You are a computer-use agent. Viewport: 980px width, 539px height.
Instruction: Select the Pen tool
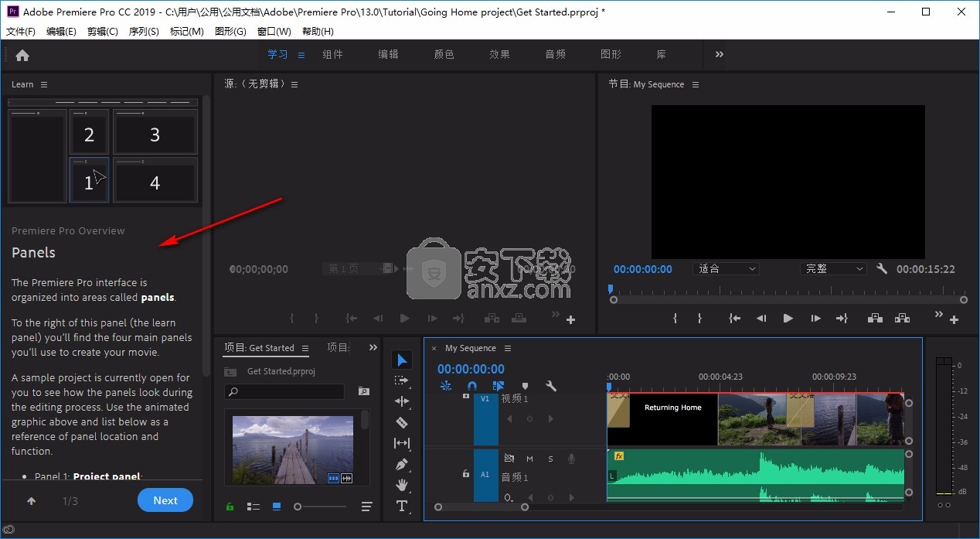(x=402, y=464)
